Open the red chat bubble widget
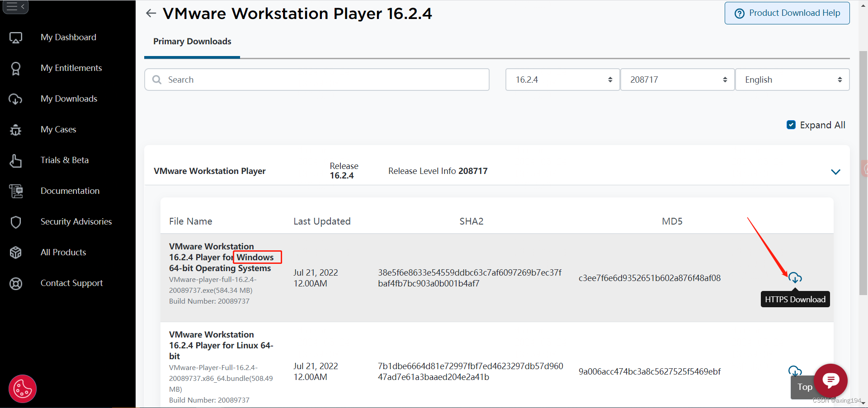The width and height of the screenshot is (868, 408). pyautogui.click(x=830, y=380)
